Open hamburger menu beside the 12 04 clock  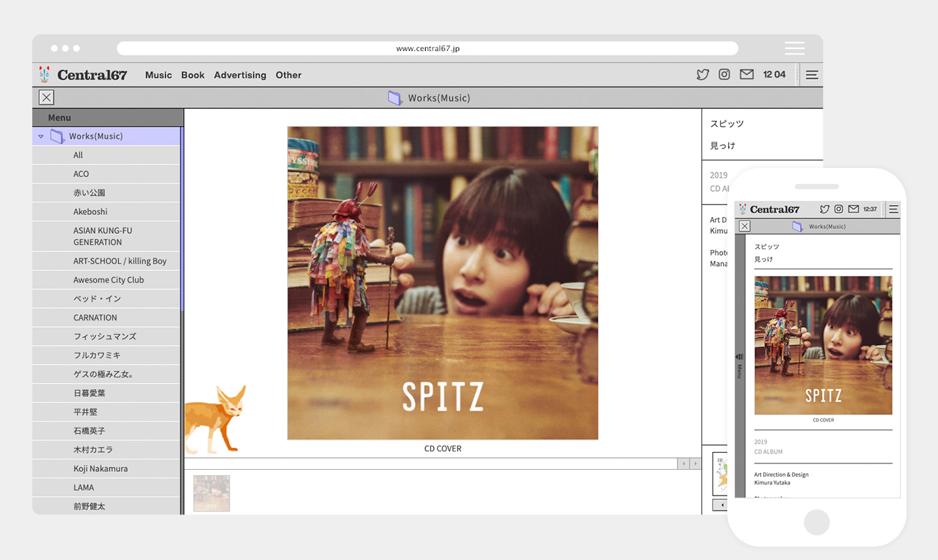coord(812,75)
